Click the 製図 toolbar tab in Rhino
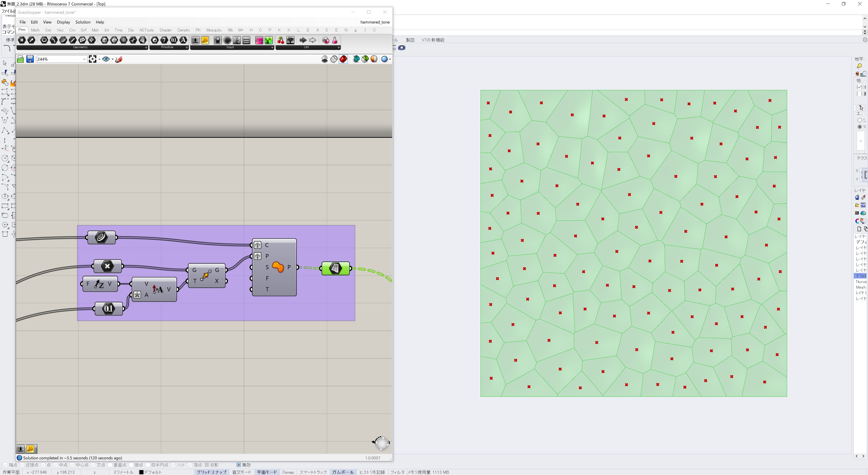This screenshot has height=475, width=868. [x=410, y=40]
